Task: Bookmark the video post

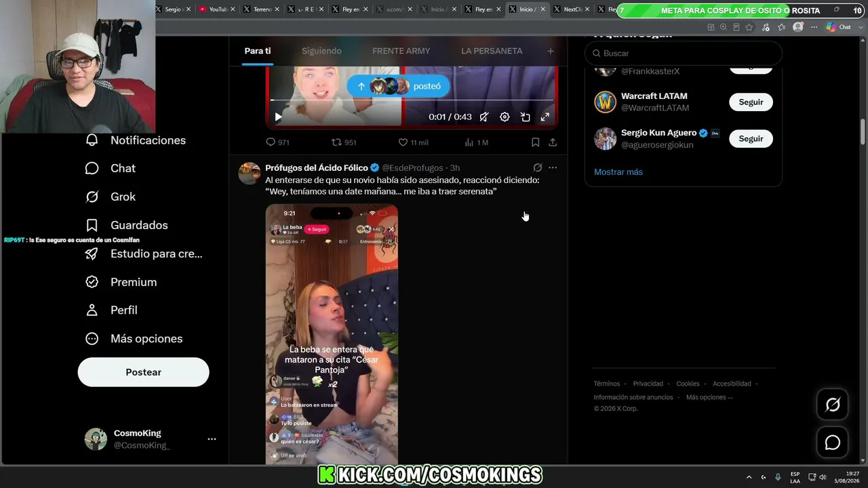Action: click(x=535, y=142)
